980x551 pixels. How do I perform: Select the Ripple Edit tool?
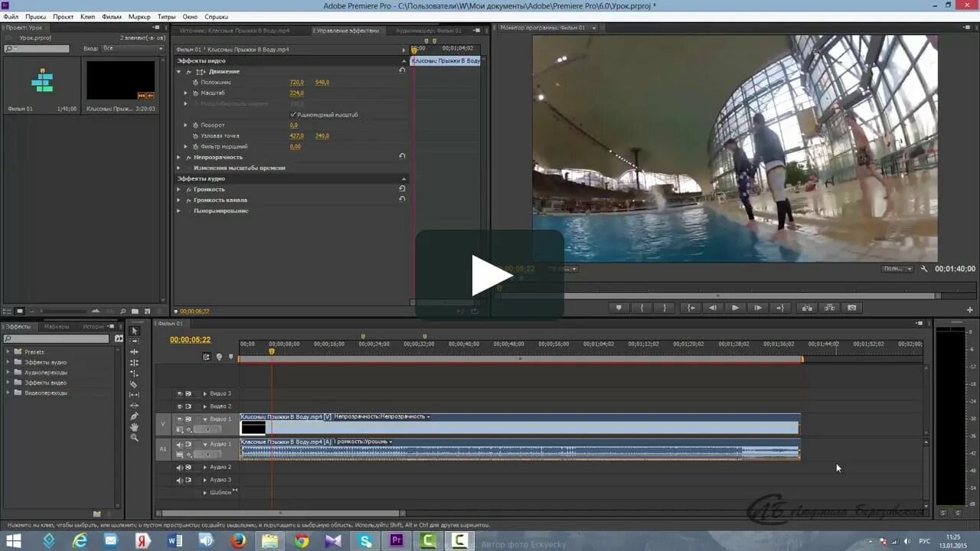point(134,352)
